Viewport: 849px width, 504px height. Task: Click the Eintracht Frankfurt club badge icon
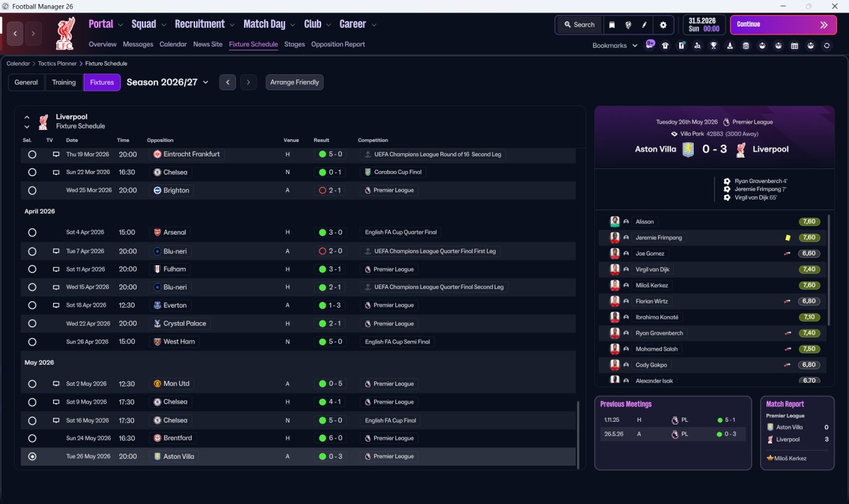[157, 154]
